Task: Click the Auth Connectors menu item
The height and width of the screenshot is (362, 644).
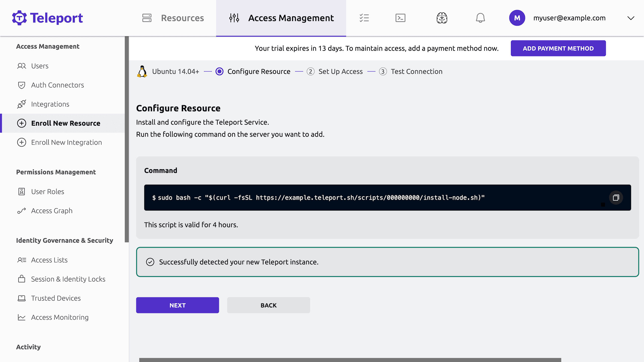Action: 58,85
